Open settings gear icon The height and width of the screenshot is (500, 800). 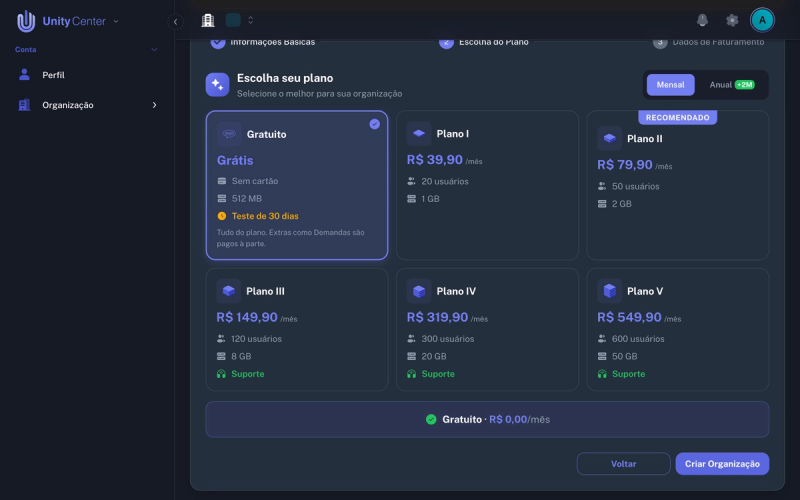point(732,20)
